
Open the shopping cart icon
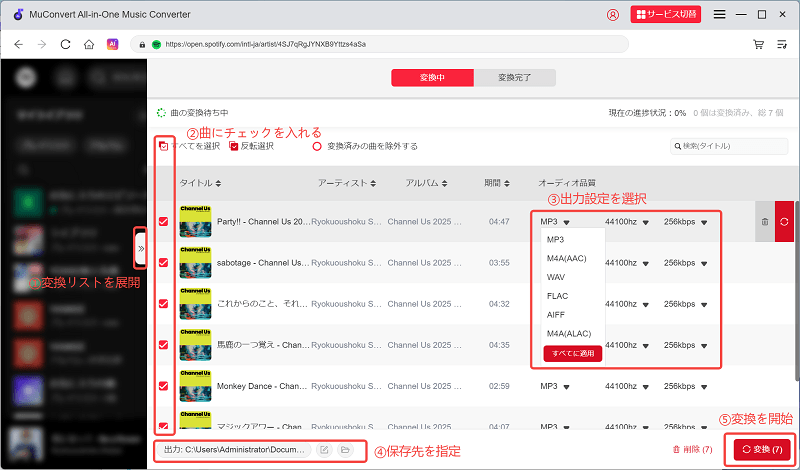(759, 44)
